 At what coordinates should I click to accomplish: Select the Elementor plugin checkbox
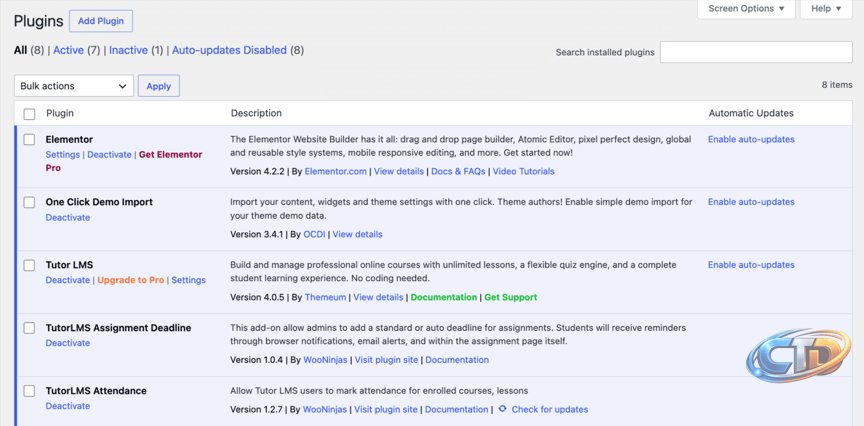(29, 140)
